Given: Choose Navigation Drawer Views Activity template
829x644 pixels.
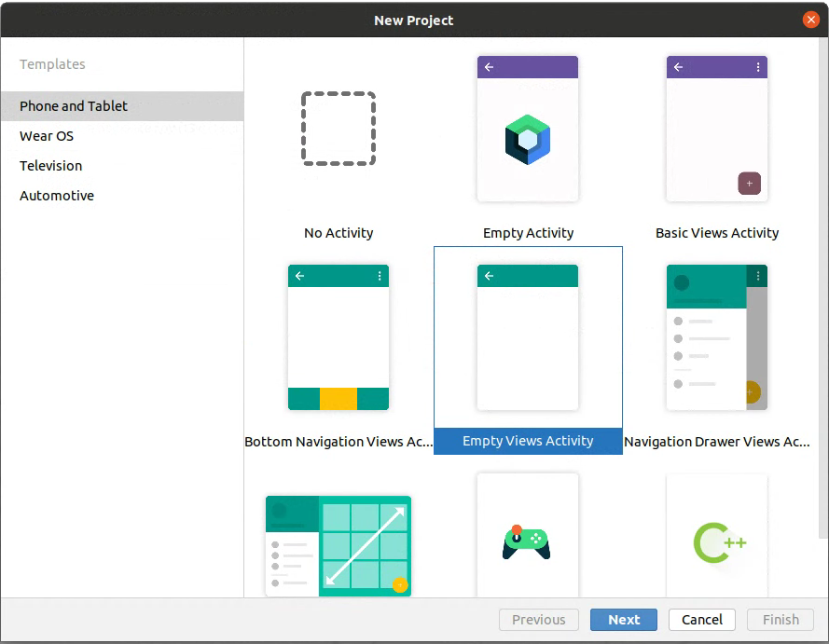Looking at the screenshot, I should click(716, 338).
